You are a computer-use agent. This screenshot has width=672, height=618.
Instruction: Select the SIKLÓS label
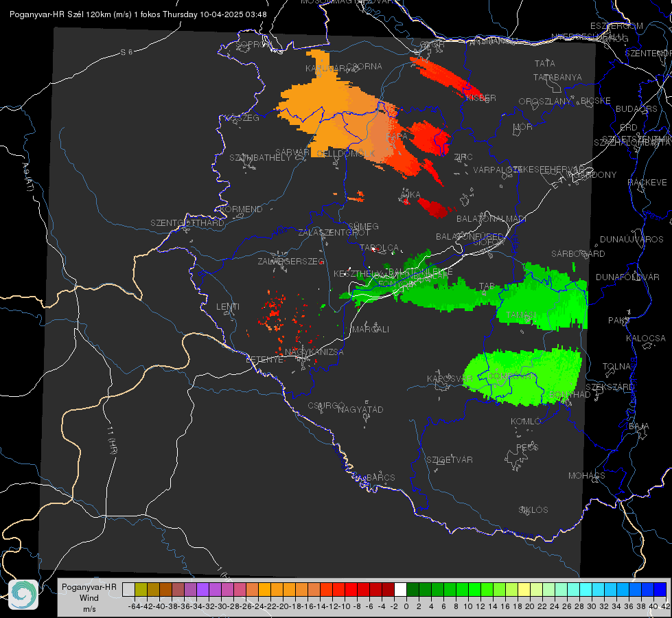pos(533,510)
